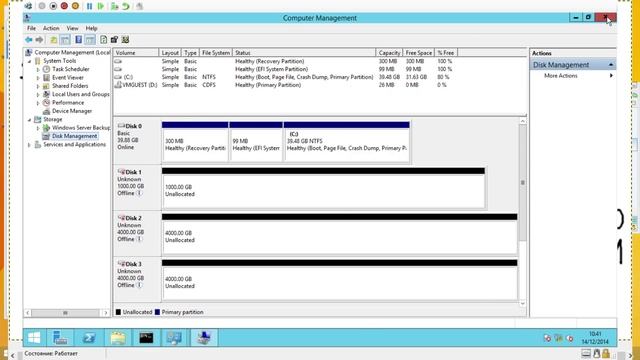Image resolution: width=640 pixels, height=360 pixels.
Task: Open the Help menu
Action: coord(91,28)
